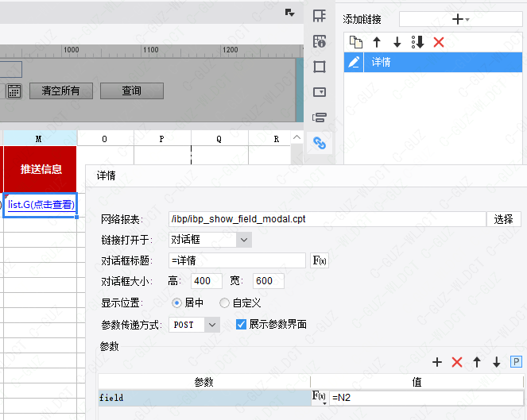
Task: Add a new parameter with plus icon
Action: [x=437, y=362]
